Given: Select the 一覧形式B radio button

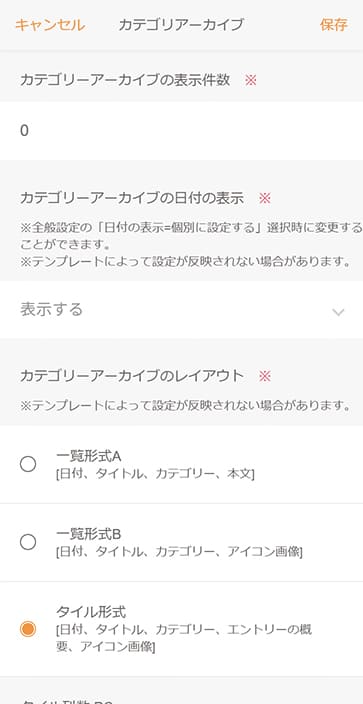Looking at the screenshot, I should (28, 542).
